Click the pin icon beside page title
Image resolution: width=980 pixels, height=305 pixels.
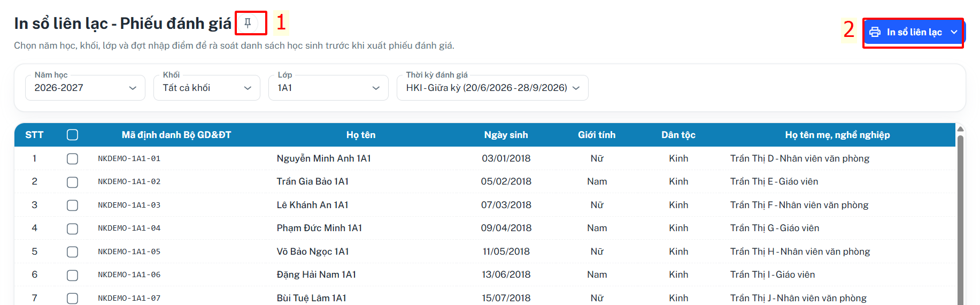[x=248, y=23]
